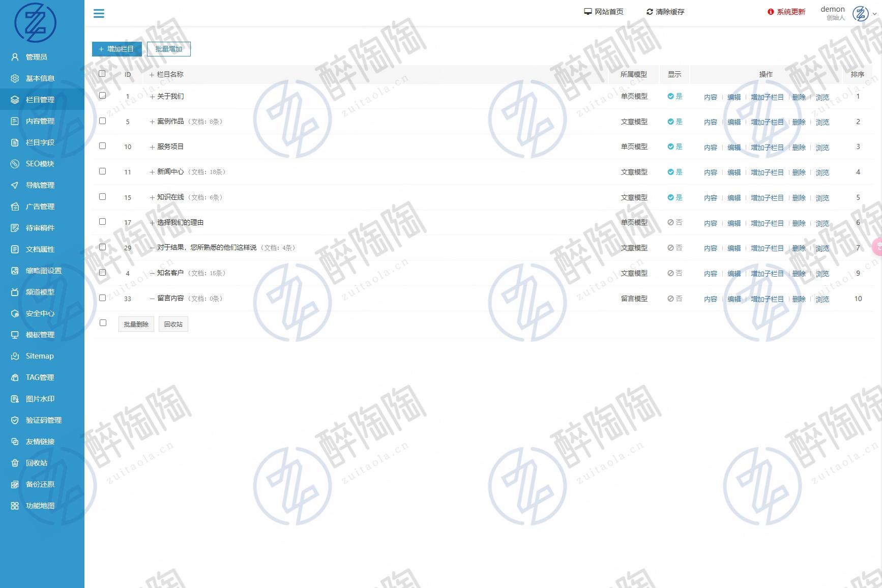Click the sort value 10 for 留言内容

point(858,299)
